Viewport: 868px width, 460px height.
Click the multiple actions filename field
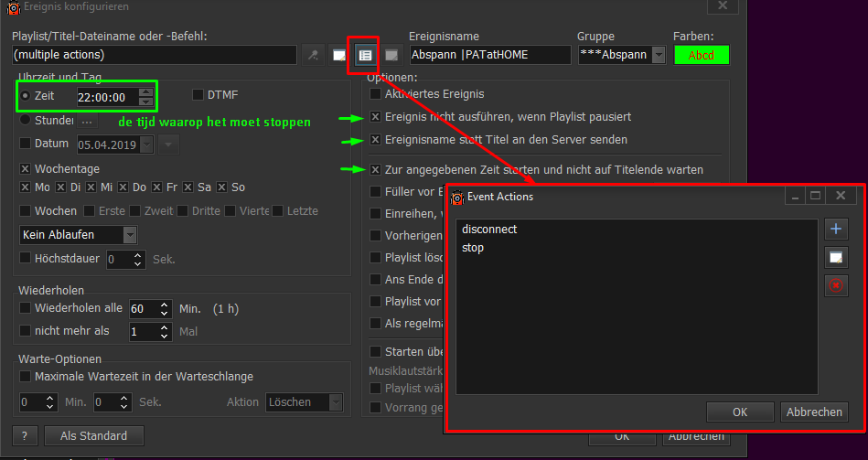pyautogui.click(x=154, y=55)
